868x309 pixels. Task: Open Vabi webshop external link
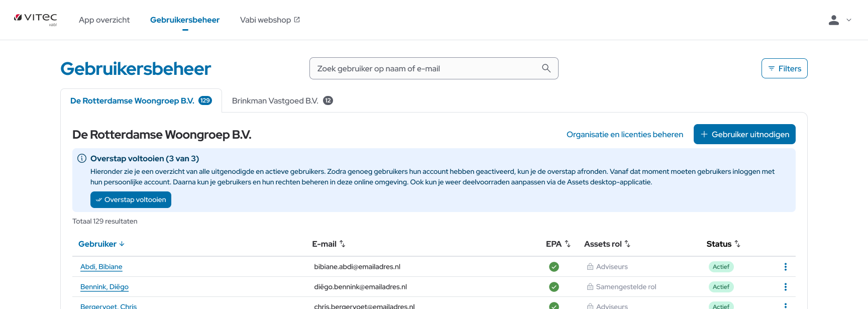[270, 20]
